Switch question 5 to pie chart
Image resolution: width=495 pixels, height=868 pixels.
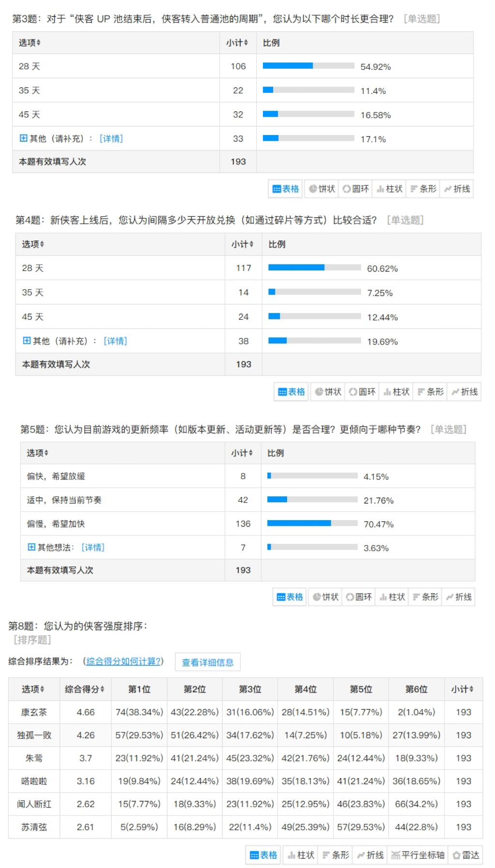coord(325,597)
